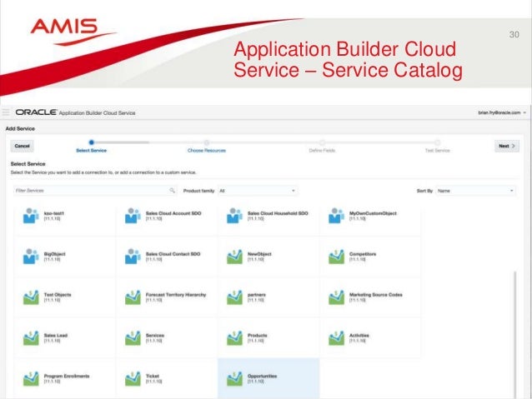Select the NewObject label
532x399 pixels.
click(259, 254)
